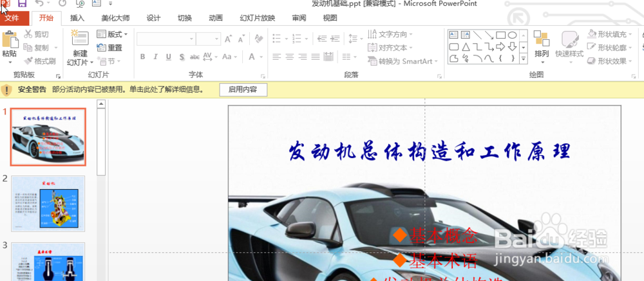Viewport: 644px width, 281px height.
Task: Click the Clear Formatting eraser icon
Action: coord(259,39)
